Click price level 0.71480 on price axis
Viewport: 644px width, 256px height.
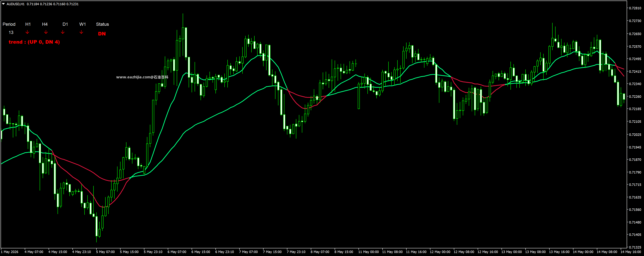(635, 222)
